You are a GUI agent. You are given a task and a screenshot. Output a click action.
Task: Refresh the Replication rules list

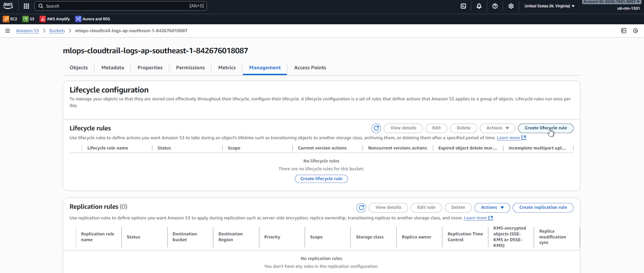(361, 207)
